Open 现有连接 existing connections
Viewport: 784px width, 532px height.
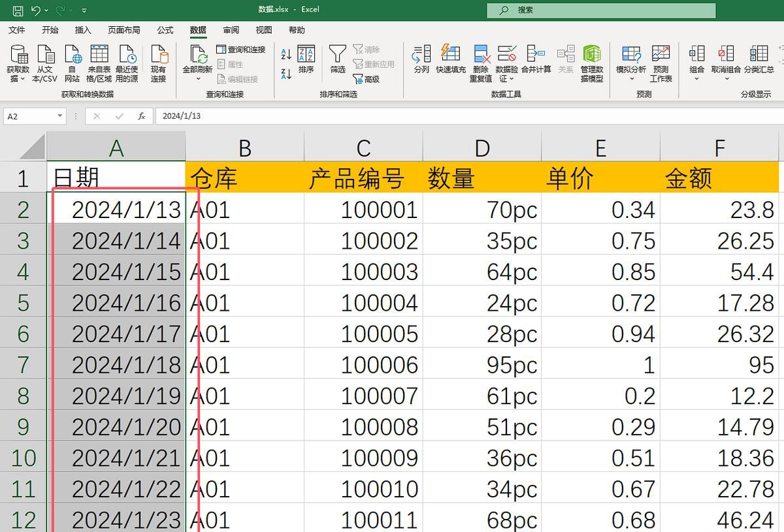coord(159,64)
